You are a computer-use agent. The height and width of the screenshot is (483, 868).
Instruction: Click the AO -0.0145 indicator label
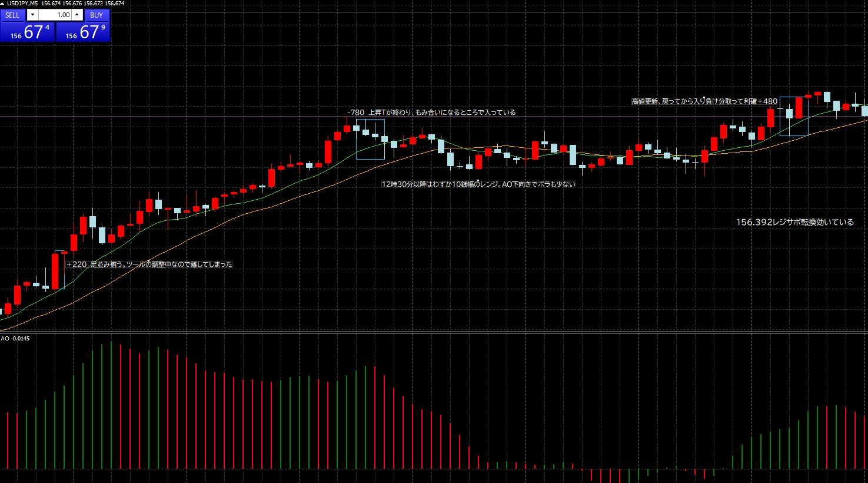pos(15,339)
